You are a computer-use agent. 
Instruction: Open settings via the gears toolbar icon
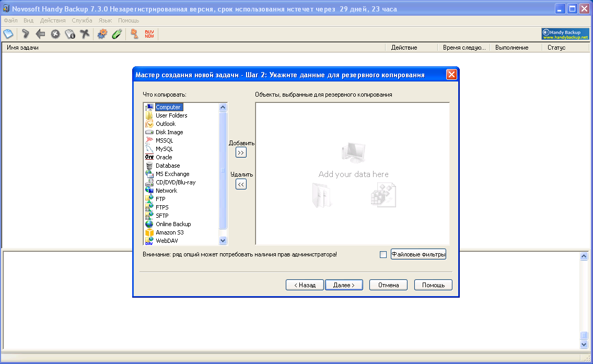102,34
